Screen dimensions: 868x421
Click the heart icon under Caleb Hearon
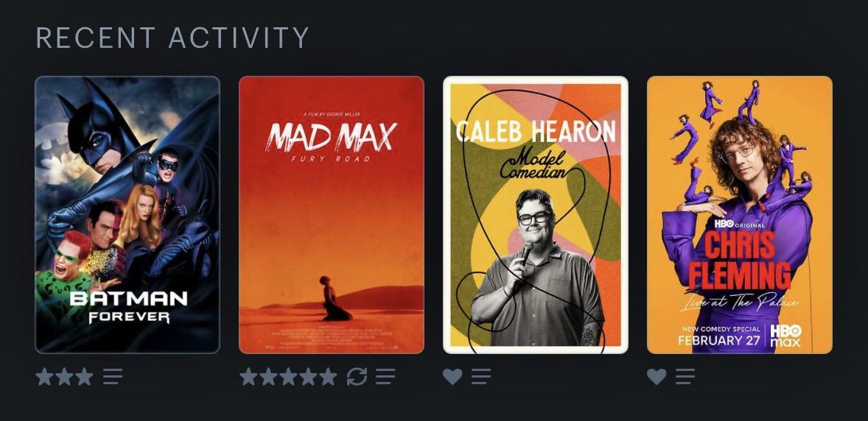[x=452, y=377]
